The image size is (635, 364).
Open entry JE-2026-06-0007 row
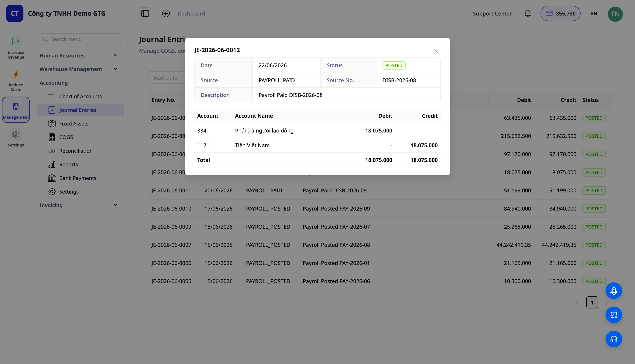(381, 245)
